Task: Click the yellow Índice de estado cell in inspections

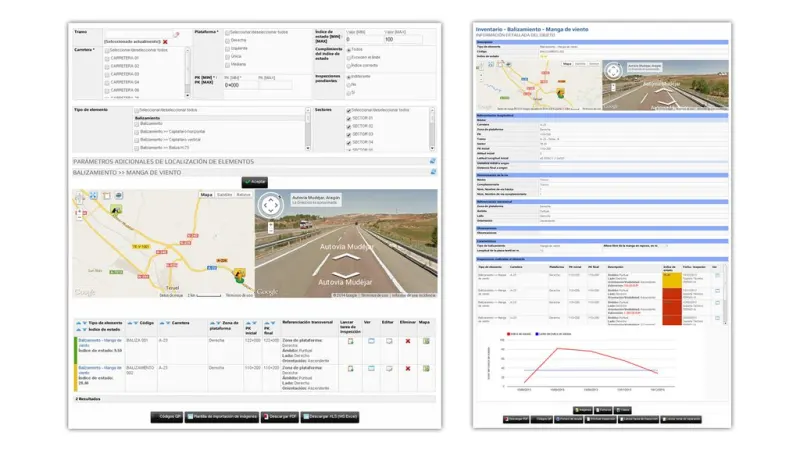Action: click(x=671, y=280)
